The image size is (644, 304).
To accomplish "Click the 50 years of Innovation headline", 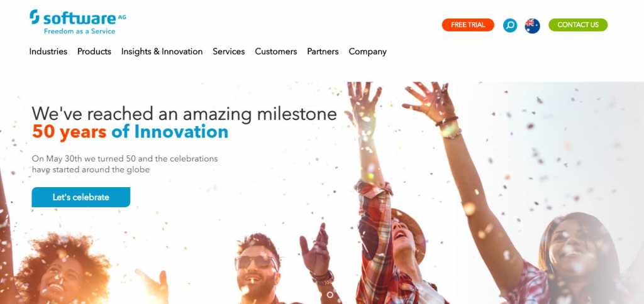I will point(130,132).
